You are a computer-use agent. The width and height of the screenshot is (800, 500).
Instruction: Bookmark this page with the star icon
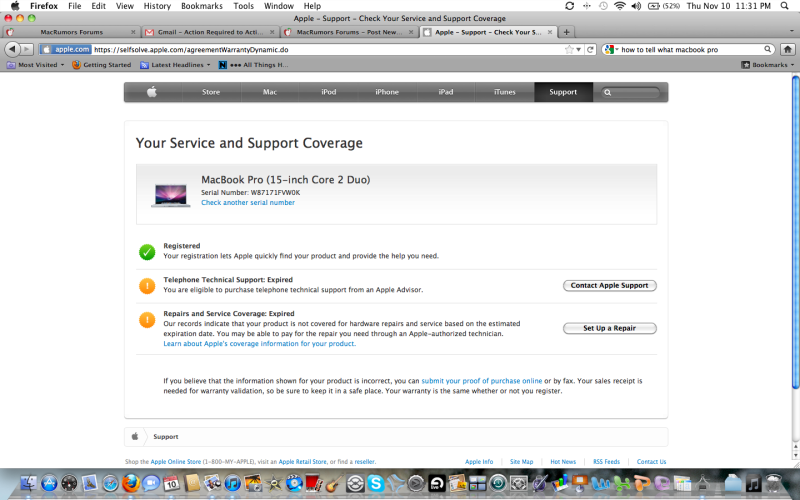click(x=569, y=49)
